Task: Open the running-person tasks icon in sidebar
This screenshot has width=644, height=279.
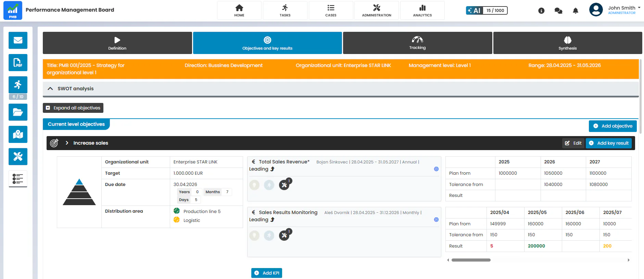Action: pos(18,84)
